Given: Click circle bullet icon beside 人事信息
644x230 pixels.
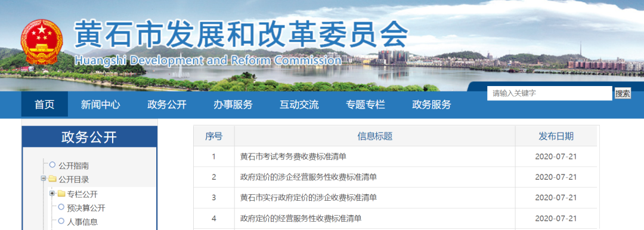Looking at the screenshot, I should 61,222.
